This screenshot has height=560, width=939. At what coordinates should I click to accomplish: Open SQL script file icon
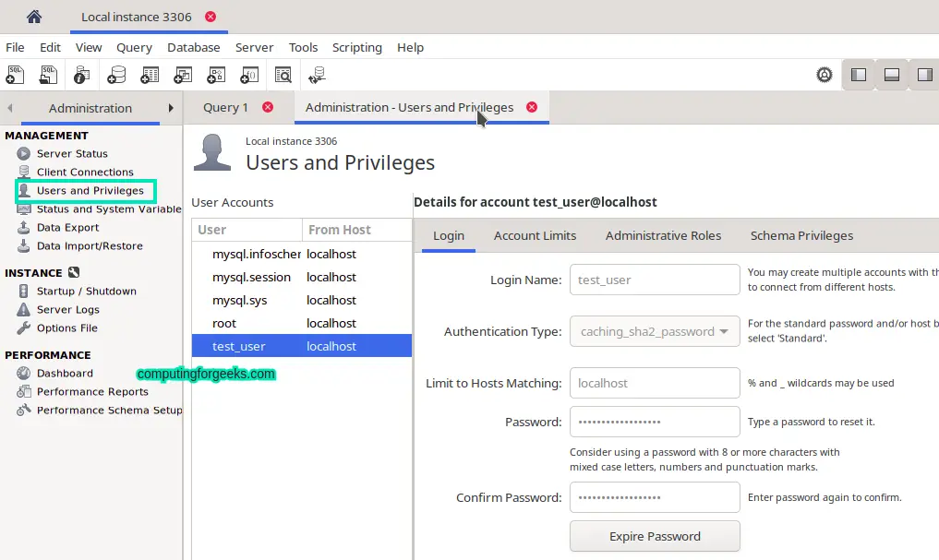(48, 75)
